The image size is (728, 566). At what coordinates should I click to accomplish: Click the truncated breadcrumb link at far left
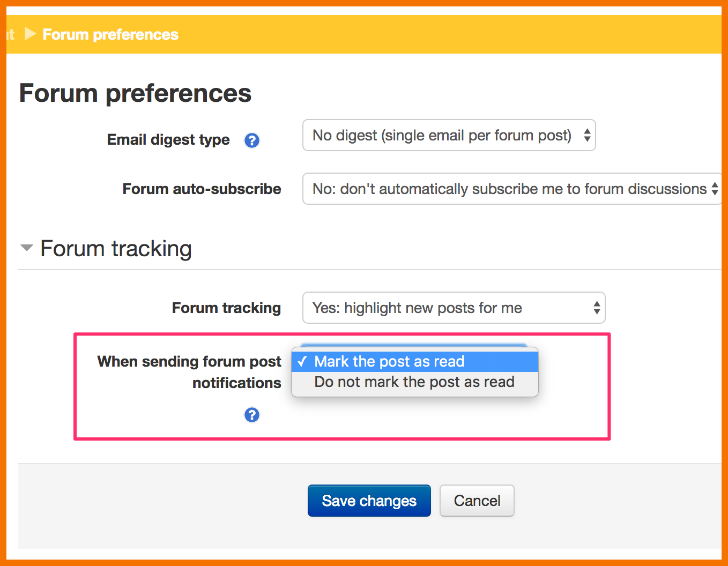point(11,34)
